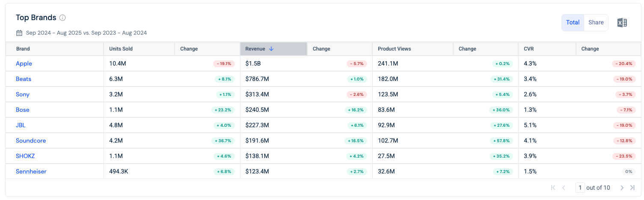Click the calendar icon near the date range

pos(19,33)
